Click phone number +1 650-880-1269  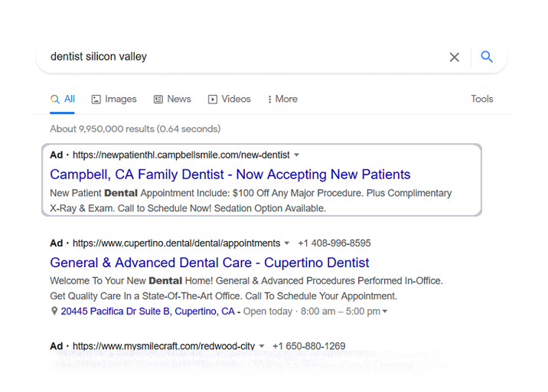(x=309, y=346)
